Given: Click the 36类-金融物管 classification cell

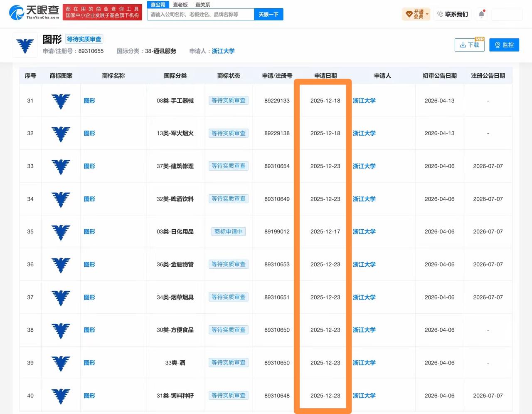Looking at the screenshot, I should [175, 265].
